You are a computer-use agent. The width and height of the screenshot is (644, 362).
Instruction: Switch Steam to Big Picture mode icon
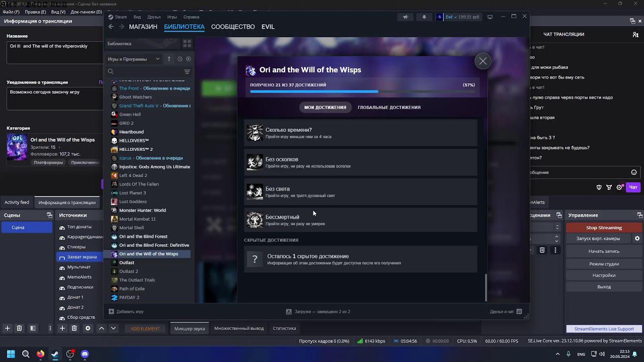[490, 17]
